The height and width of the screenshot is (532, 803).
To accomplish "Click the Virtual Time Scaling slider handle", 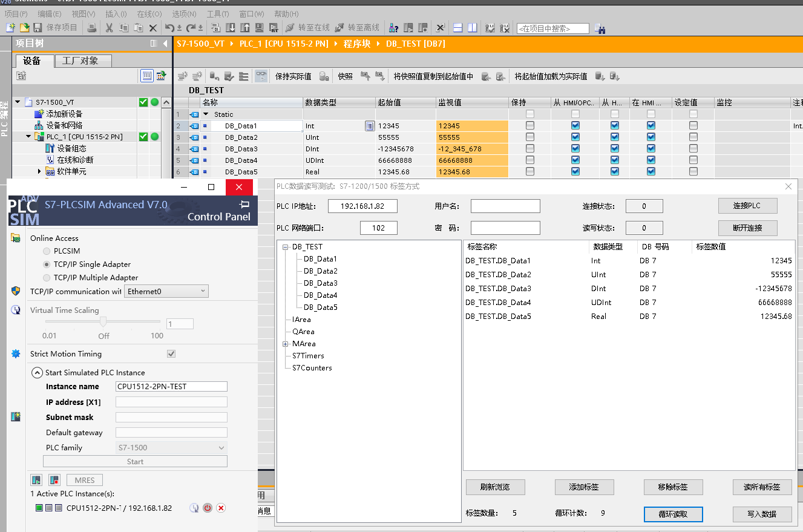I will [x=103, y=322].
